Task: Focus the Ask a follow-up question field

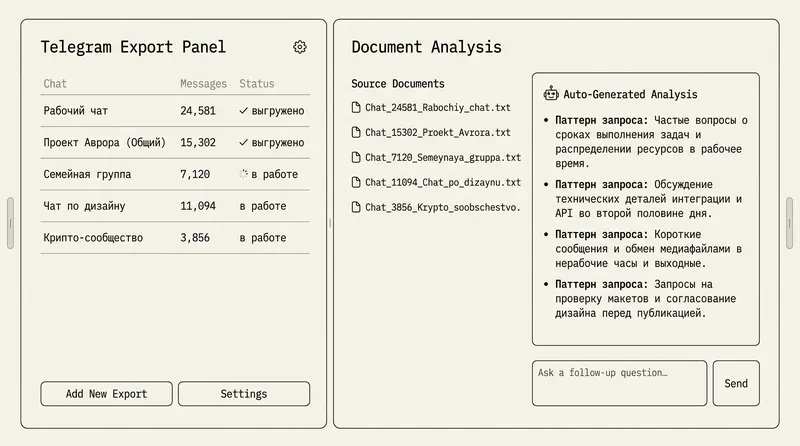Action: [619, 383]
